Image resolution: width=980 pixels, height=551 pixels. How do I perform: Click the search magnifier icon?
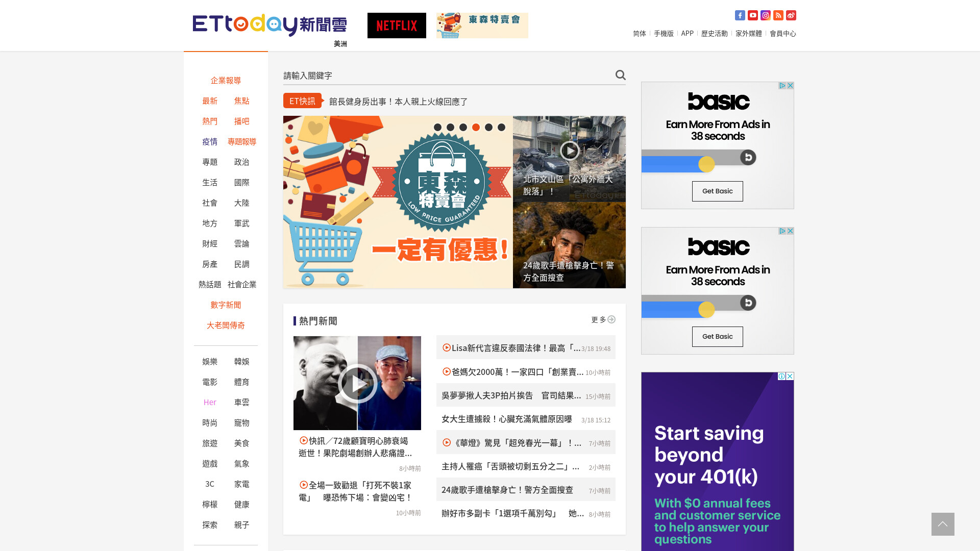click(620, 75)
